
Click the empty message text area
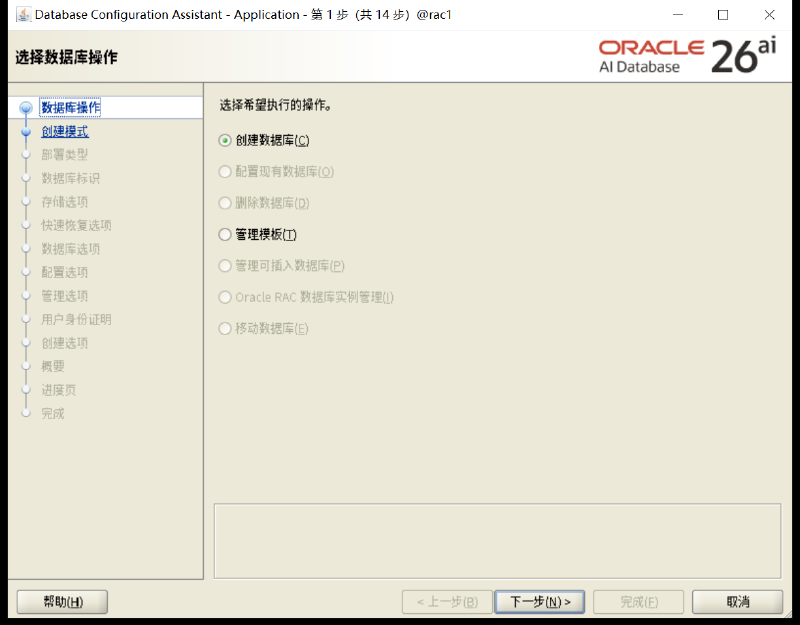click(497, 541)
